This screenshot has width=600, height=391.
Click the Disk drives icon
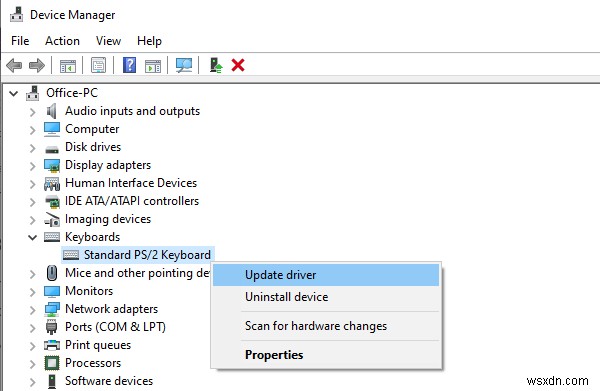pyautogui.click(x=52, y=149)
